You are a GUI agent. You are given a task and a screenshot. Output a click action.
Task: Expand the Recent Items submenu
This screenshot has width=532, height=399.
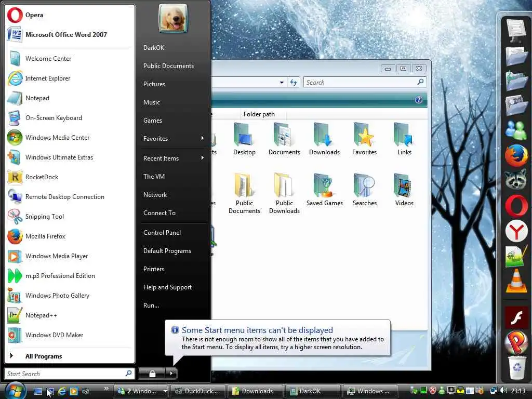(202, 158)
